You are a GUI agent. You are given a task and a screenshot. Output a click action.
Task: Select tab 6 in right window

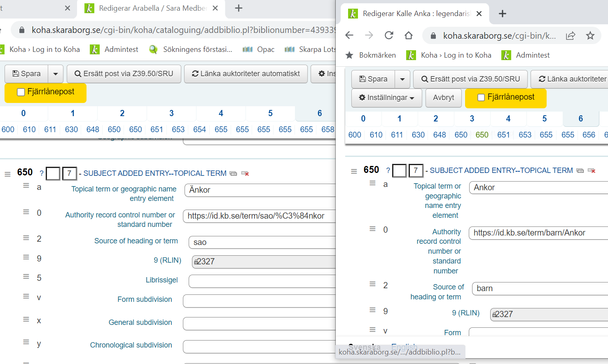point(580,119)
